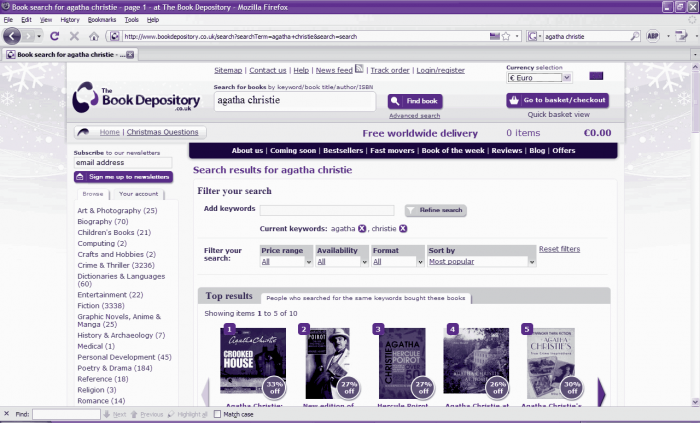This screenshot has width=700, height=423.
Task: Open the back history dropdown arrow
Action: click(39, 36)
